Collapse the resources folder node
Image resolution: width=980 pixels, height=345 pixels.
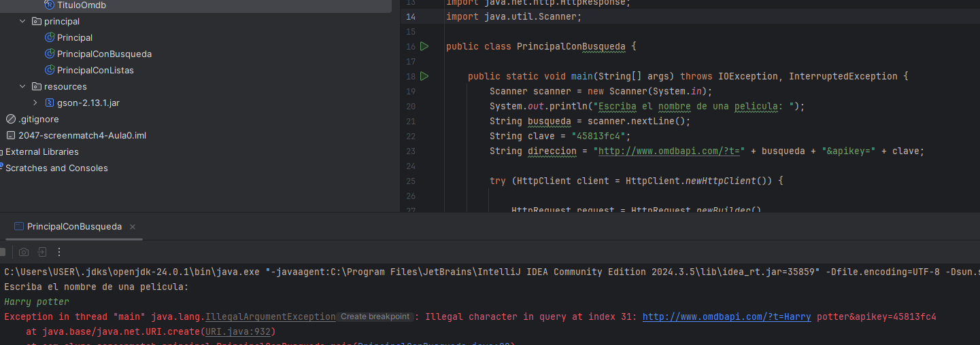tap(22, 86)
